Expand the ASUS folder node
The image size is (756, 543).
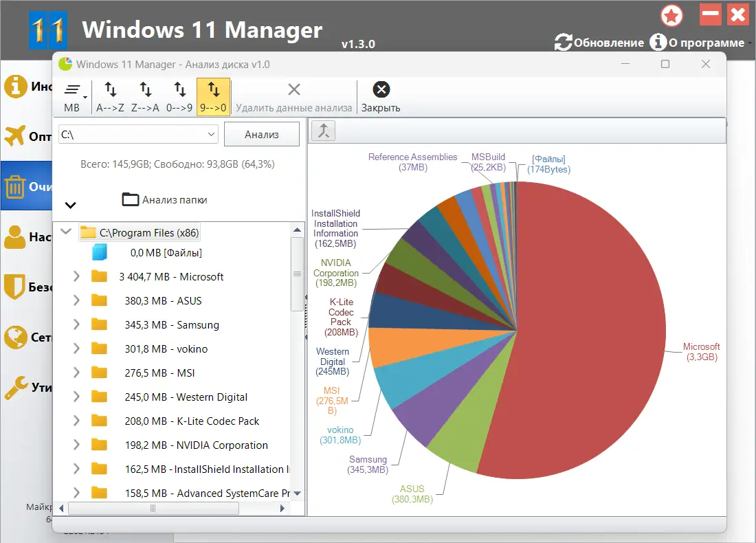coord(76,300)
